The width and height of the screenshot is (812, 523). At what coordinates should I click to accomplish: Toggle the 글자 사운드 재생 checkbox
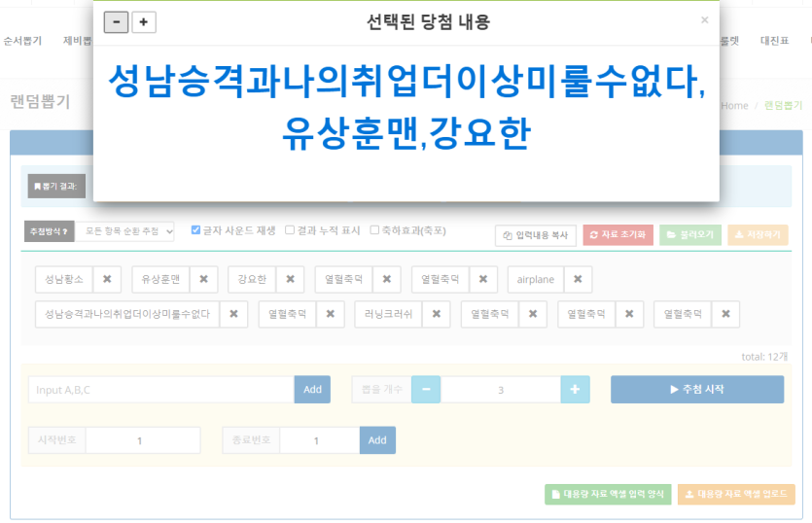click(196, 230)
